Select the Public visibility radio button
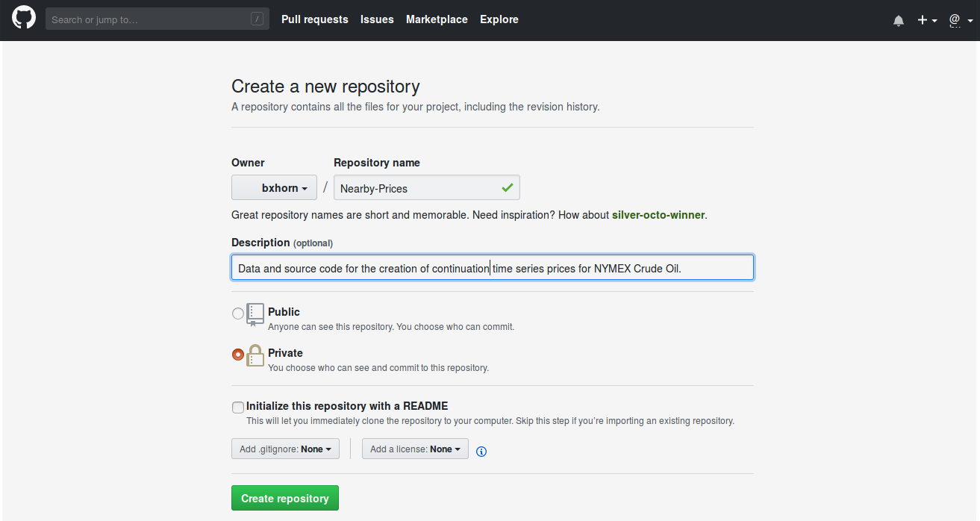This screenshot has height=521, width=980. [x=237, y=314]
